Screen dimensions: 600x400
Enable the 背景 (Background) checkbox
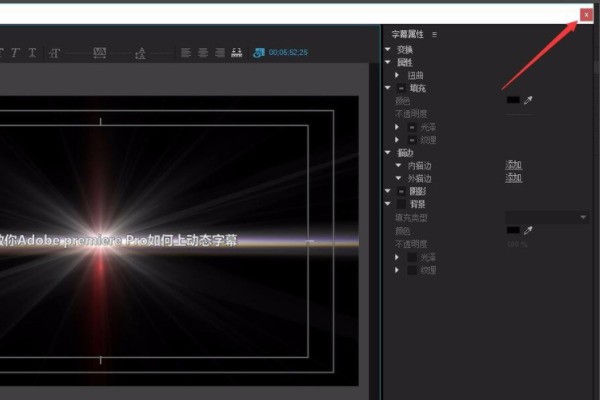click(x=401, y=203)
